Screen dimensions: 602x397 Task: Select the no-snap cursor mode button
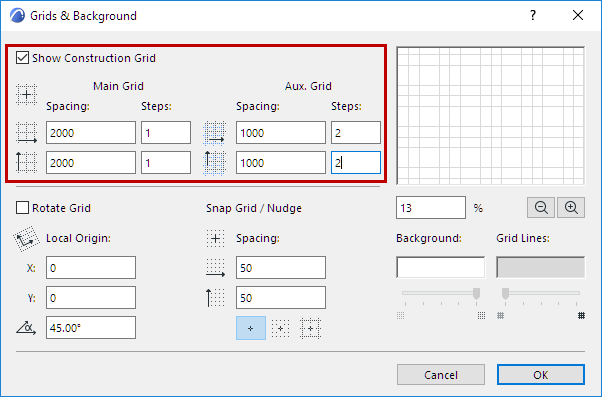point(251,328)
